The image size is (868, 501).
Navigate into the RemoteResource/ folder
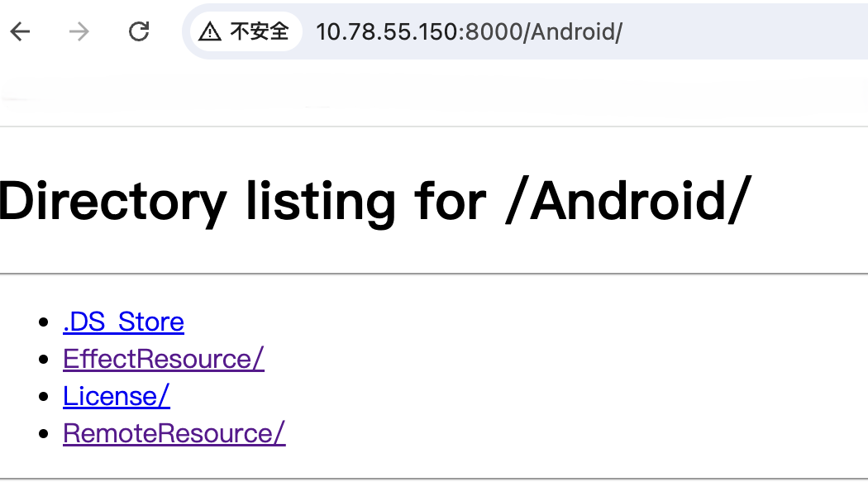coord(174,433)
